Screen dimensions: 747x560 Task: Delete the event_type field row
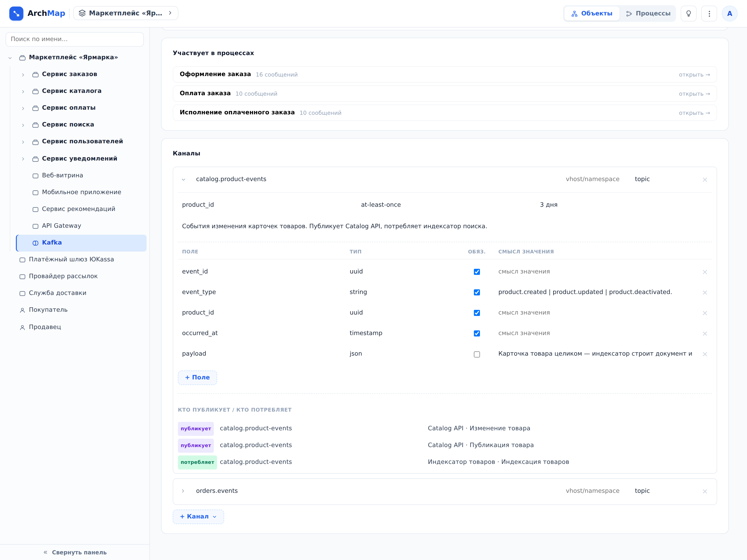pyautogui.click(x=705, y=292)
